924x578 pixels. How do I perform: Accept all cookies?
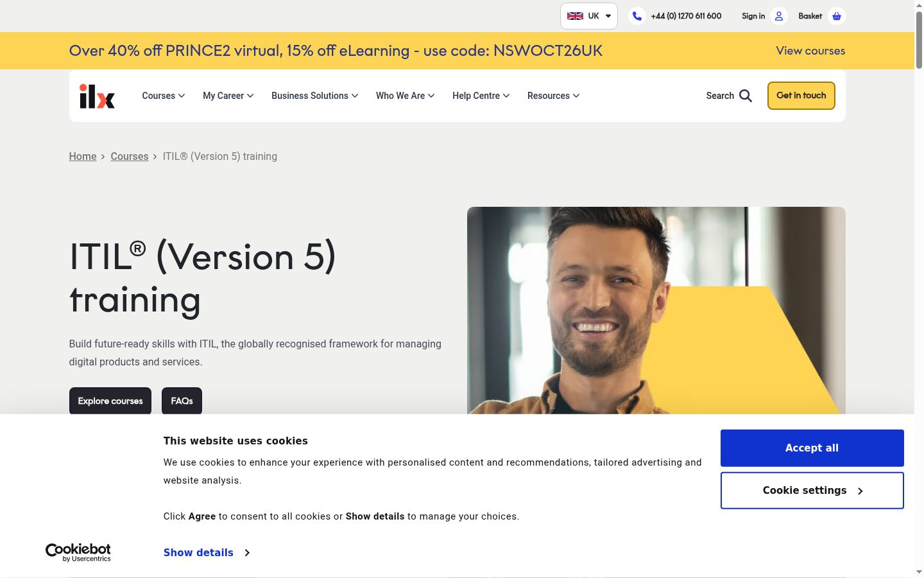(812, 448)
